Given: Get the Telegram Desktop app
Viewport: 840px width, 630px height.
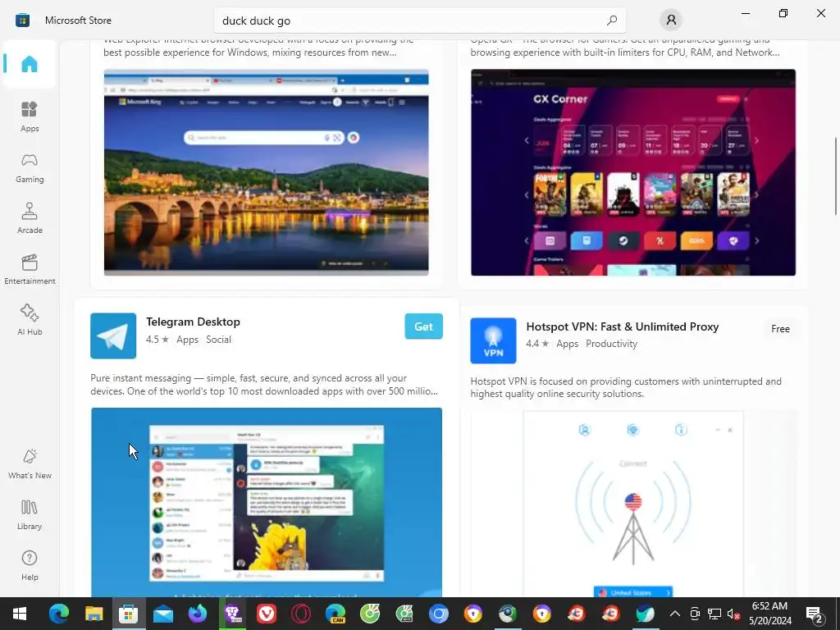Looking at the screenshot, I should coord(424,326).
